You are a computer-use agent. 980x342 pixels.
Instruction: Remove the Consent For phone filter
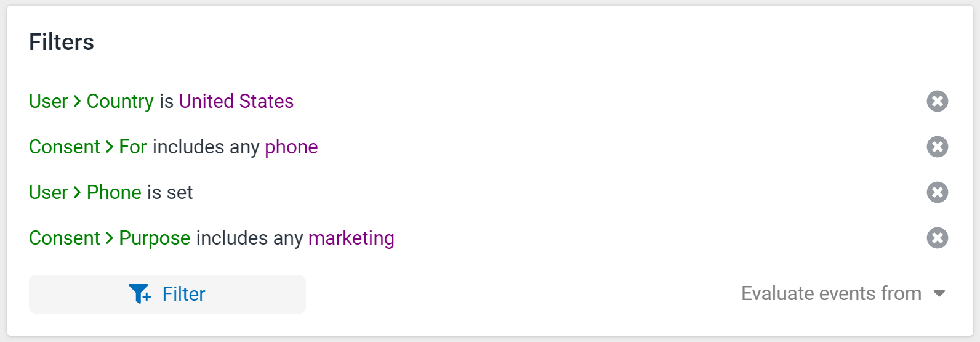[937, 147]
